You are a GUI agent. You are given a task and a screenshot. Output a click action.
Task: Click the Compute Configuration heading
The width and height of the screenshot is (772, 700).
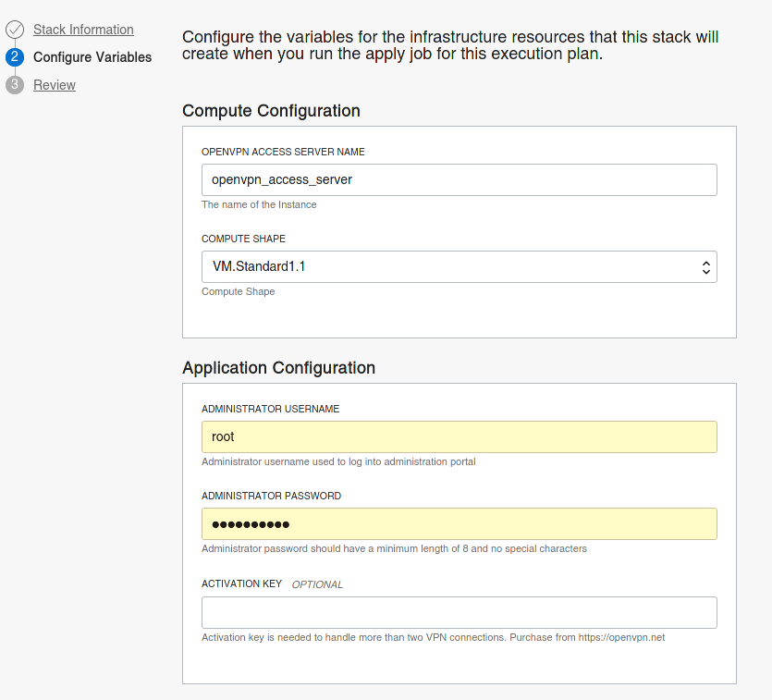coord(271,111)
